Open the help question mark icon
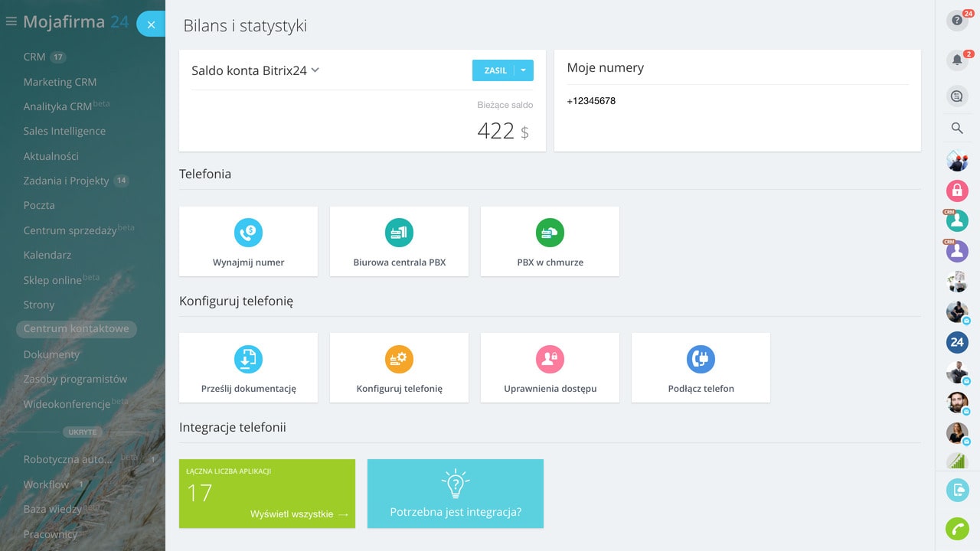The width and height of the screenshot is (980, 551). tap(957, 21)
